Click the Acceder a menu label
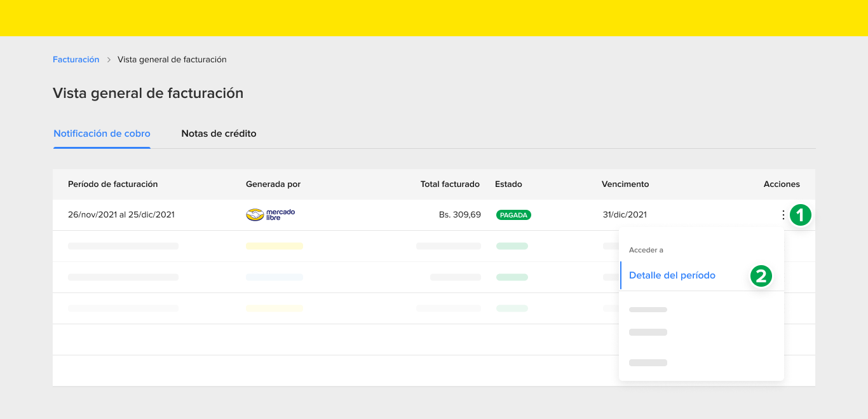This screenshot has width=868, height=419. (646, 250)
